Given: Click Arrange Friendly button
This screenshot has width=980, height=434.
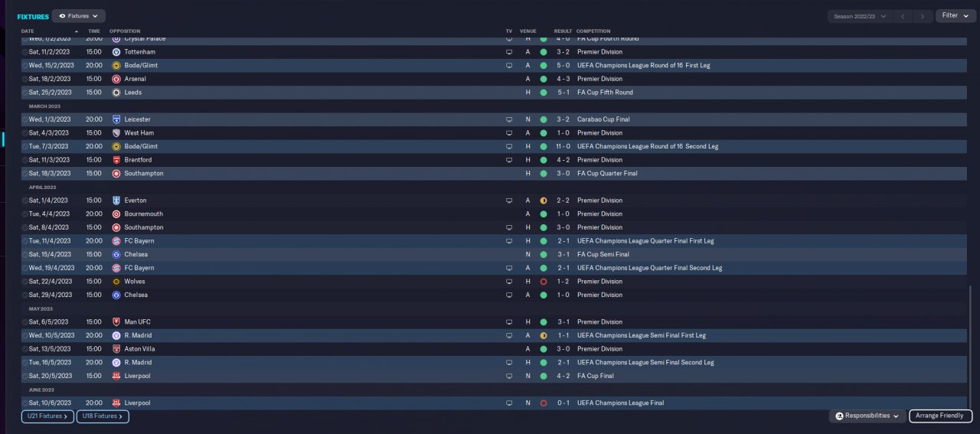Looking at the screenshot, I should [x=941, y=416].
